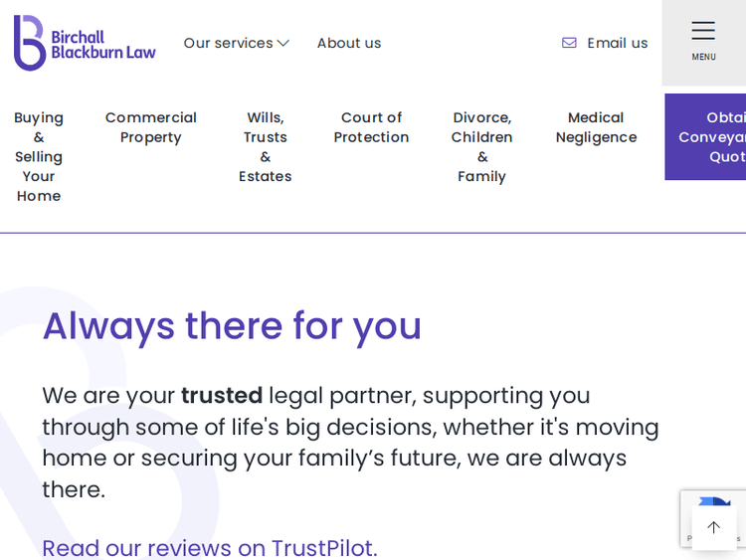Viewport: 746px width, 560px height.
Task: Open Court of Protection section
Action: (371, 127)
